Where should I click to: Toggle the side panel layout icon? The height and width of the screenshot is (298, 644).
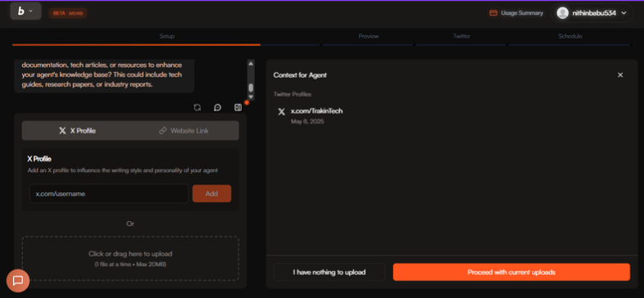tap(238, 107)
